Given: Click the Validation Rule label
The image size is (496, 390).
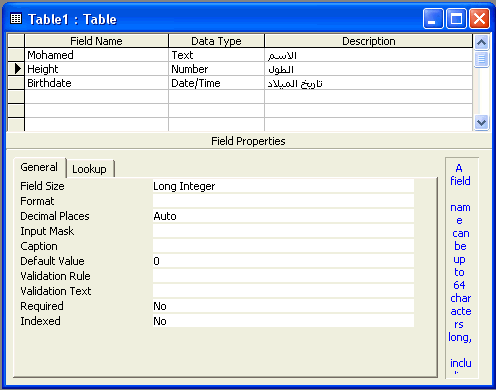Looking at the screenshot, I should click(55, 276).
